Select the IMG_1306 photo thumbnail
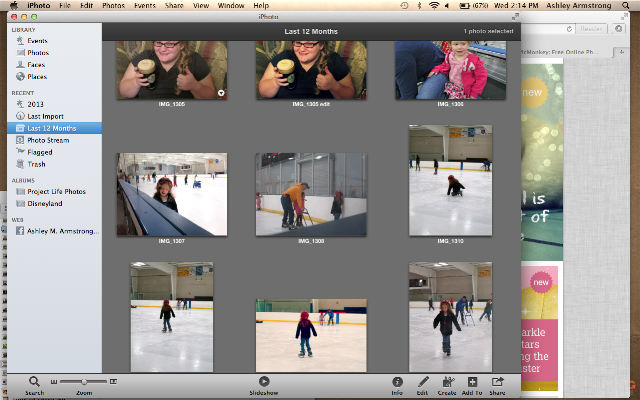This screenshot has height=400, width=640. [x=451, y=70]
